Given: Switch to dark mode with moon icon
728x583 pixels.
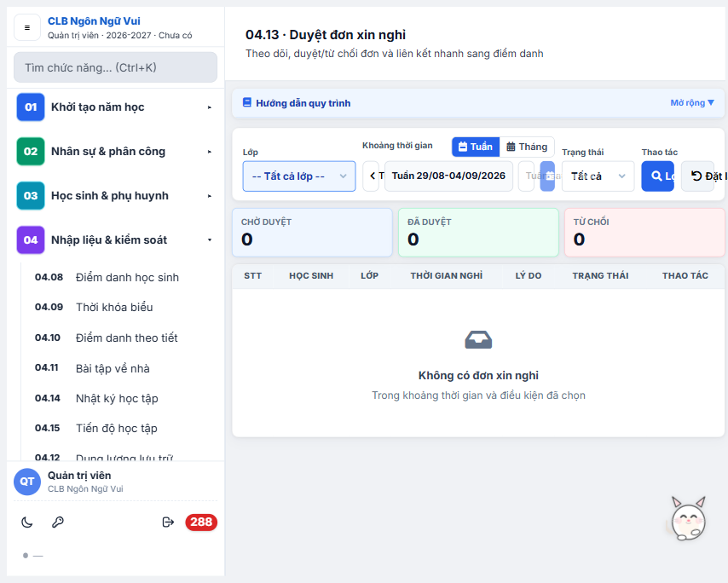Looking at the screenshot, I should point(27,522).
